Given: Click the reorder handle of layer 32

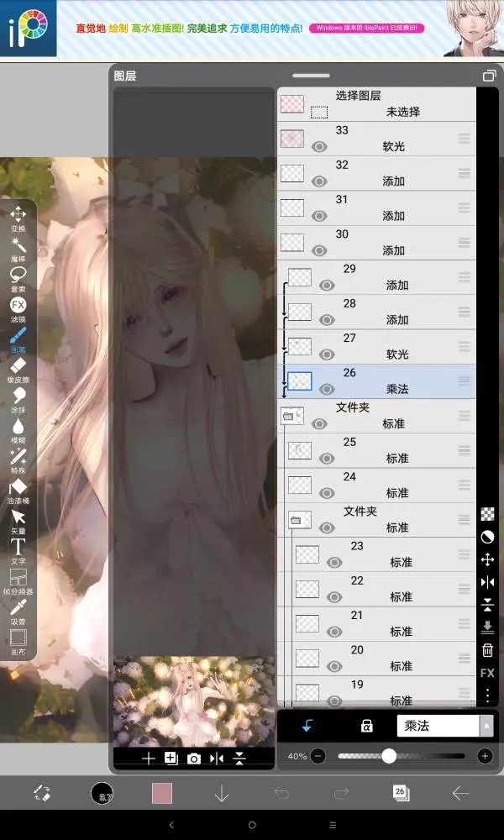Looking at the screenshot, I should tap(465, 173).
